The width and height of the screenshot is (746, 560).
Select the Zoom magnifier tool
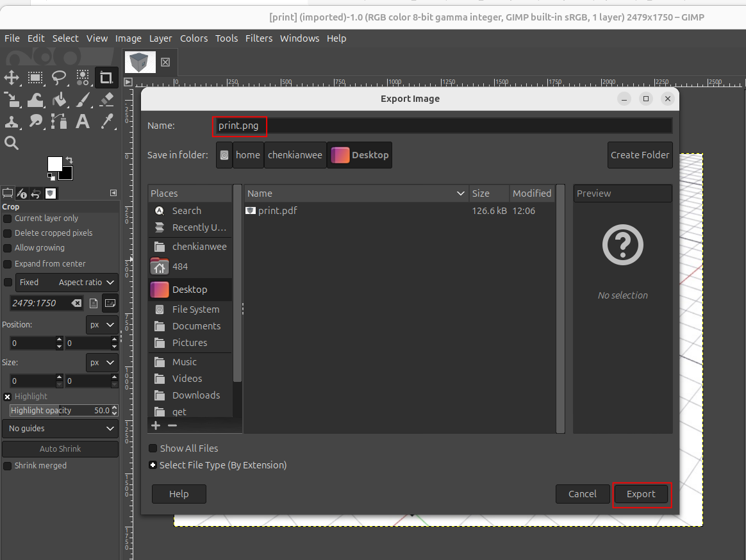click(12, 143)
